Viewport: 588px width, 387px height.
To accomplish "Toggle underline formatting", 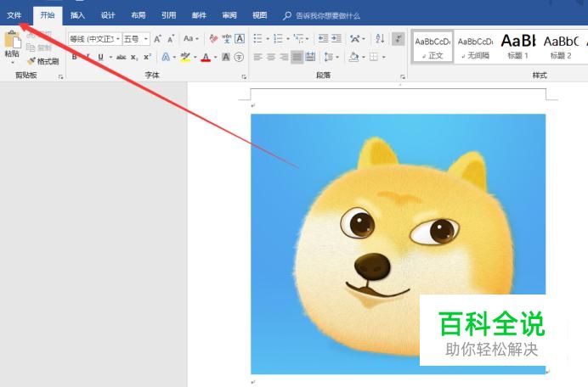I will [x=99, y=57].
